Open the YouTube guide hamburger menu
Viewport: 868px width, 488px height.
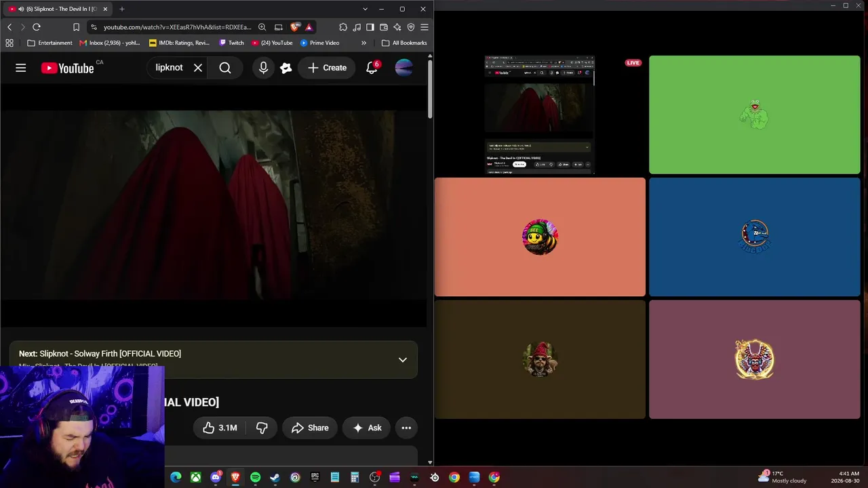[x=21, y=68]
